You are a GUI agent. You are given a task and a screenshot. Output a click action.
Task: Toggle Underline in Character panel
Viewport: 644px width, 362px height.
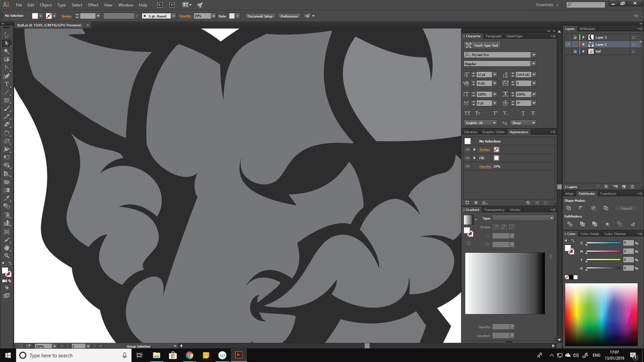[523, 113]
